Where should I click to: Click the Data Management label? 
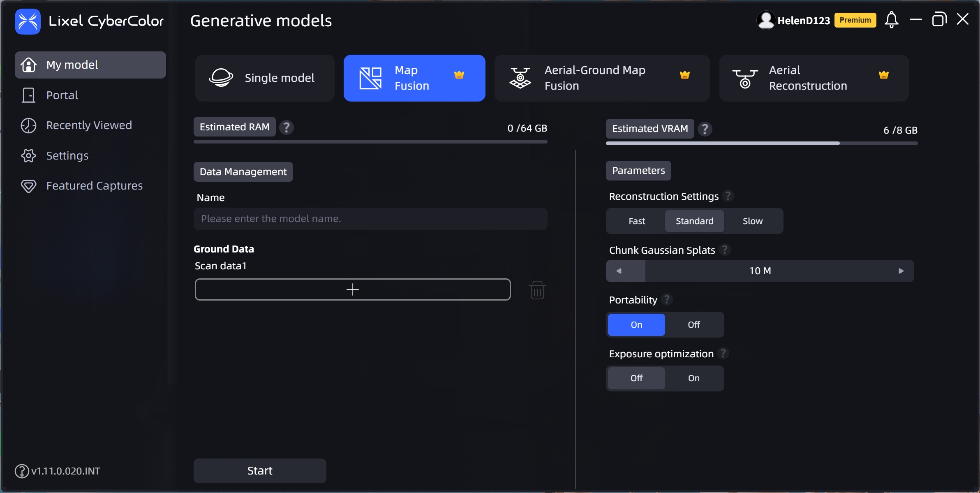point(243,172)
